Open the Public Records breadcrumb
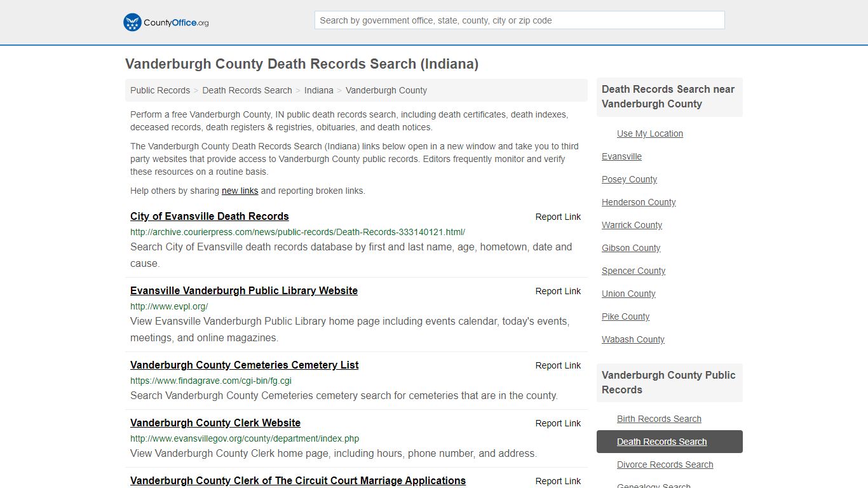The width and height of the screenshot is (868, 488). click(160, 90)
